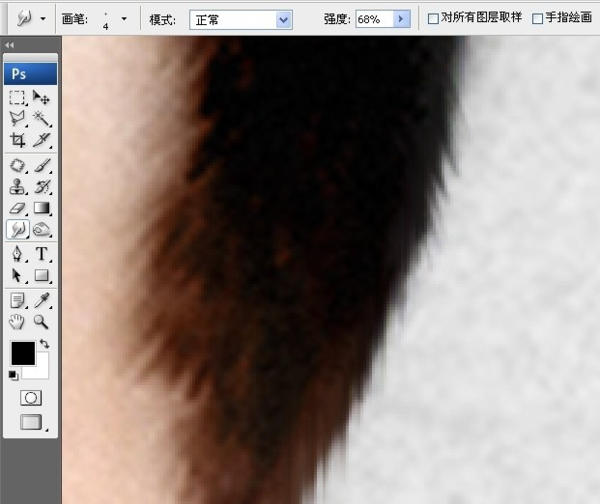The image size is (600, 504).
Task: Select the Smudge tool in toolbox
Action: point(18,230)
